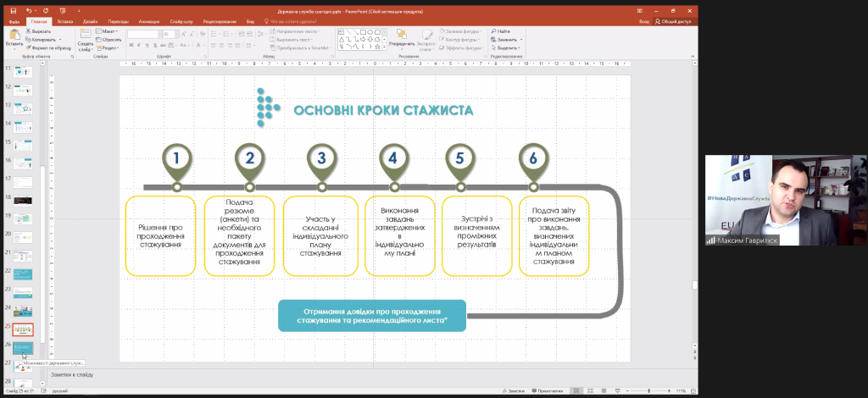Expand the Layout (Макет) dropdown
The width and height of the screenshot is (868, 398).
[110, 30]
